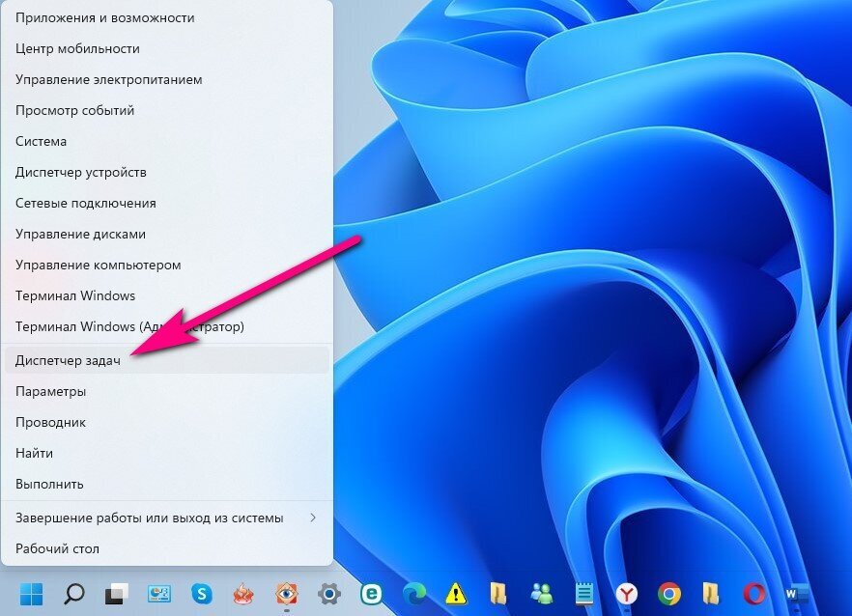Open Task Manager (Диспетчер задач) menu entry

point(166,360)
